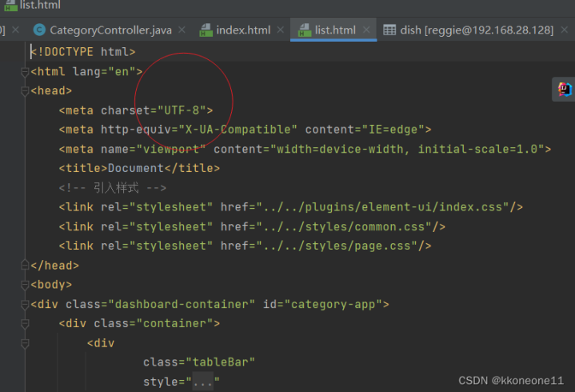This screenshot has width=575, height=392.
Task: Click the table icon on dish tab
Action: pos(389,30)
